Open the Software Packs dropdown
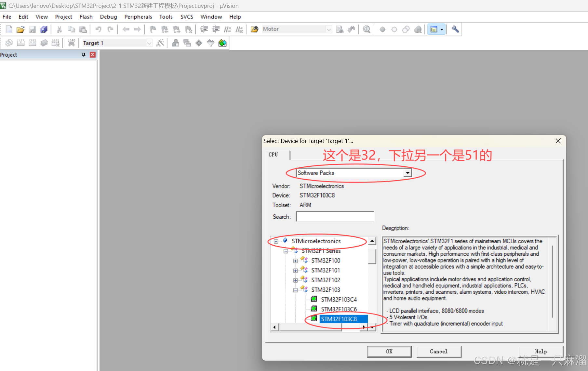Viewport: 588px width, 371px height. click(x=408, y=173)
